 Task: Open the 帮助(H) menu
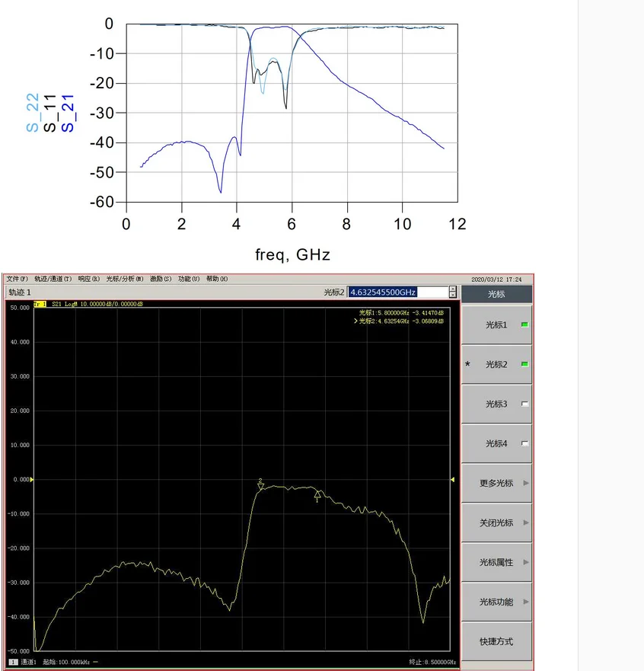217,279
